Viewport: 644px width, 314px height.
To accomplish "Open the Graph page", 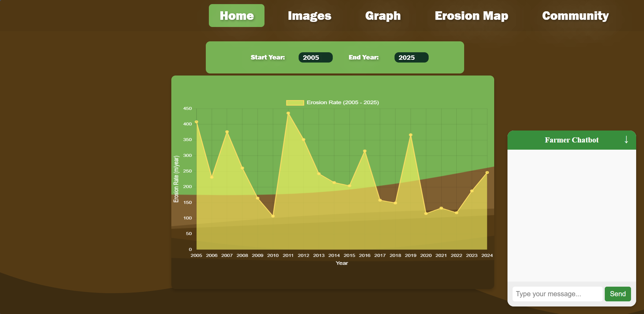I will coord(383,15).
